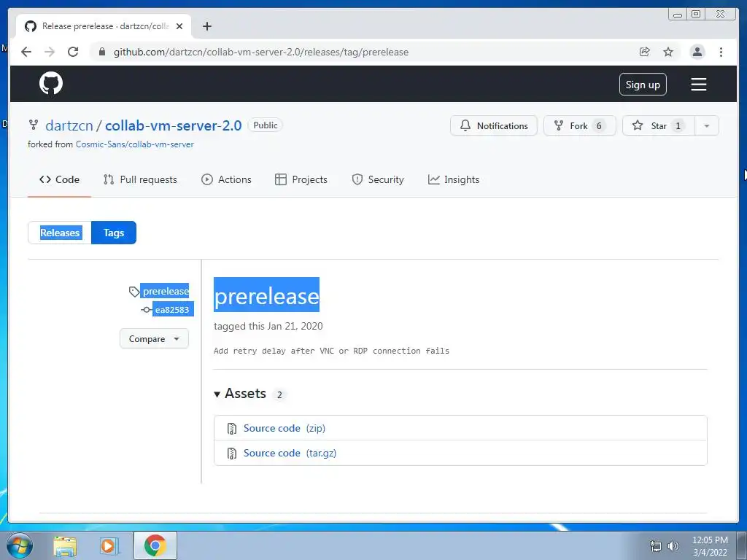This screenshot has height=560, width=747.
Task: Click the browser forward arrow
Action: pyautogui.click(x=50, y=52)
